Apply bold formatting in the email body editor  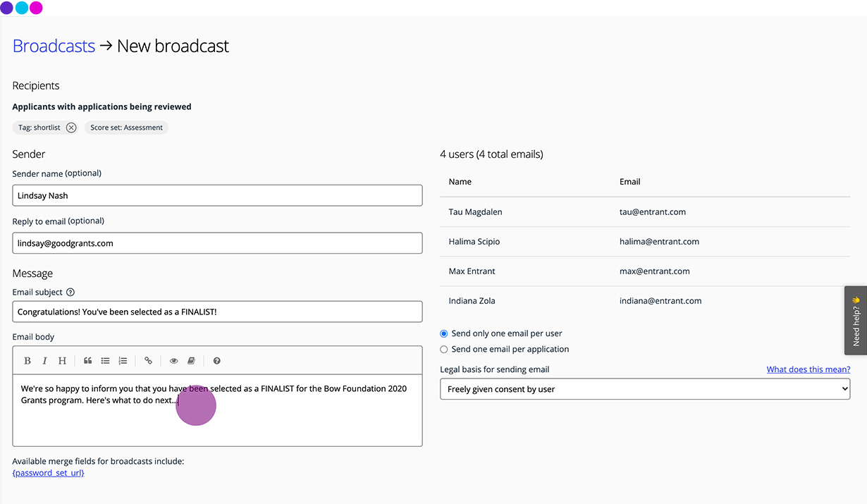tap(27, 360)
